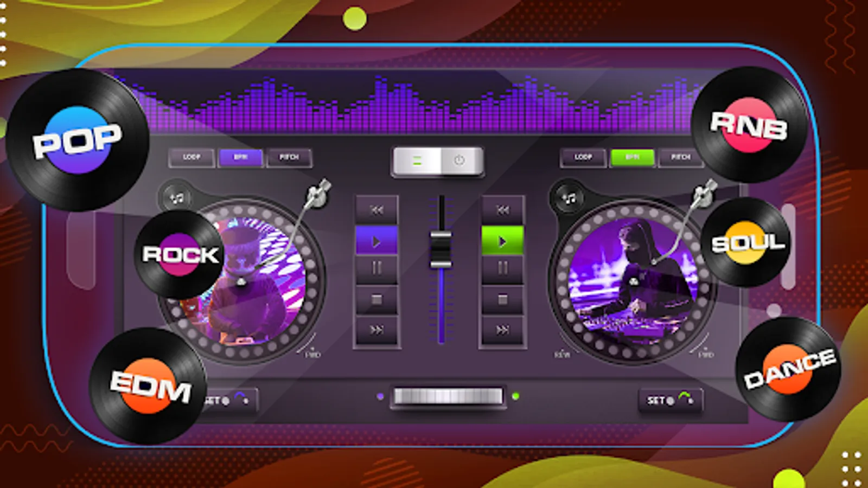Viewport: 868px width, 488px height.
Task: Pause the right deck
Action: coord(503,268)
